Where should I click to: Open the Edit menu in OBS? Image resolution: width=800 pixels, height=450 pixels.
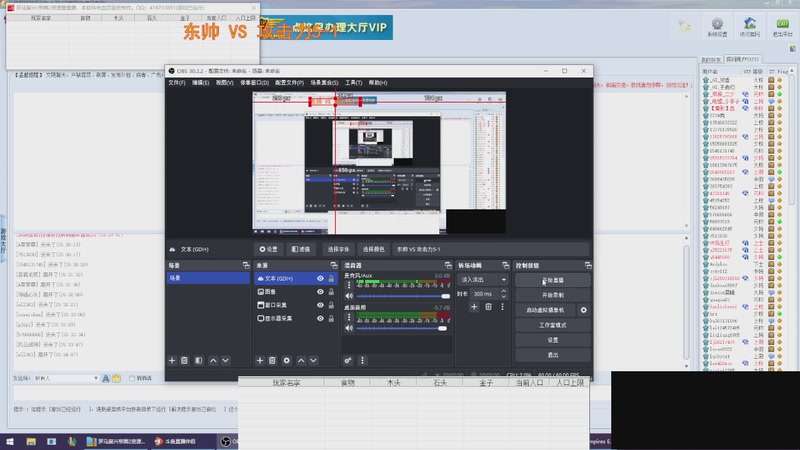[200, 83]
